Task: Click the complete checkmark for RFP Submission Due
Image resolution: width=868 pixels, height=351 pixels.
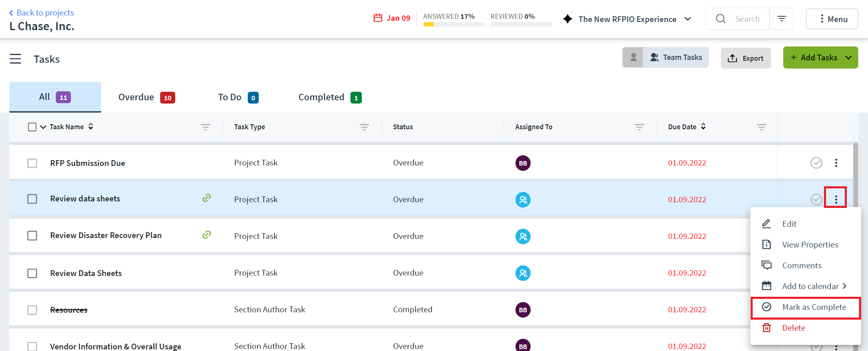Action: pos(816,163)
